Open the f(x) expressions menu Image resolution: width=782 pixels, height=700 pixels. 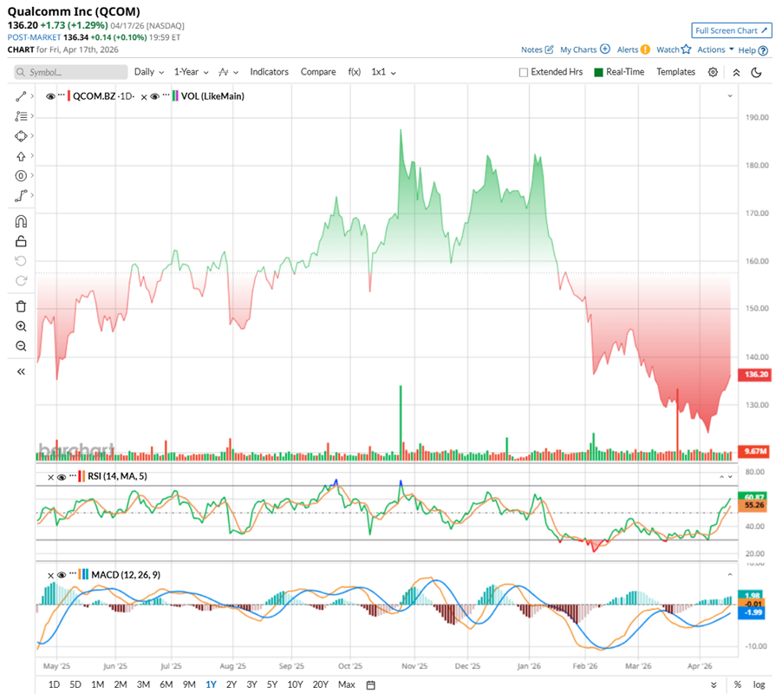[x=354, y=72]
